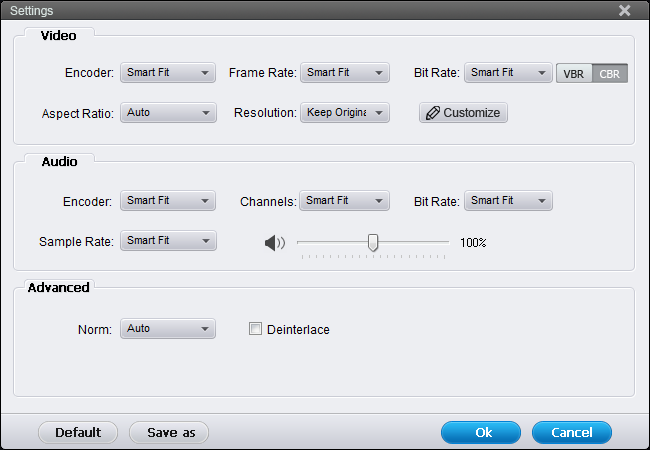Open the Audio Bit Rate dropdown
The height and width of the screenshot is (450, 650).
508,201
